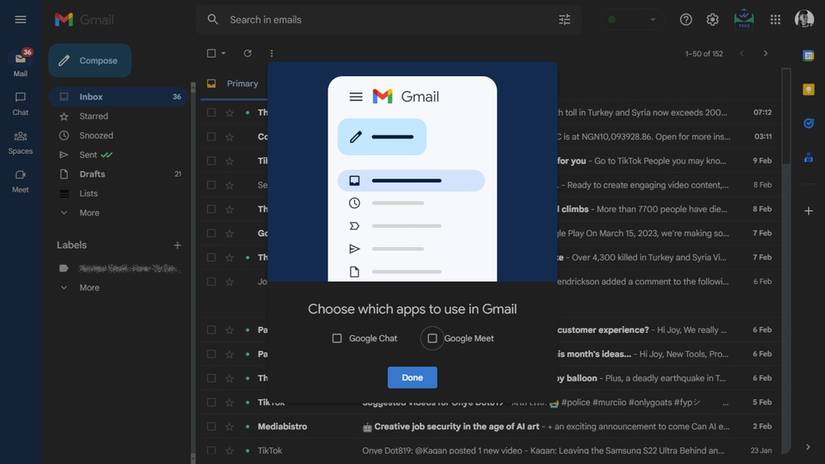Screen dimensions: 825x464
Task: Tick the Google Chat checkbox
Action: pos(337,338)
